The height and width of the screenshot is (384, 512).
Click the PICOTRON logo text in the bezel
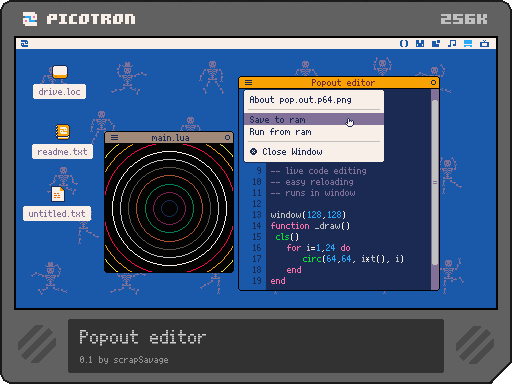click(91, 19)
